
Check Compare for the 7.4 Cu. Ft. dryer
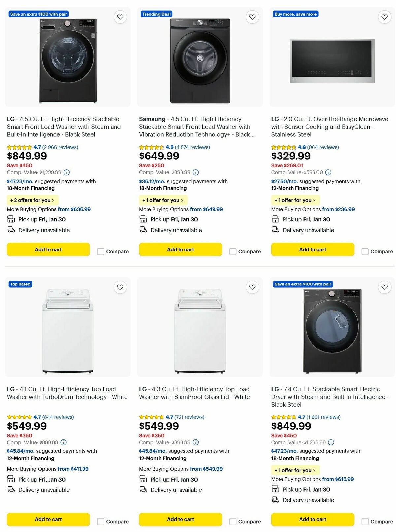[x=365, y=521]
